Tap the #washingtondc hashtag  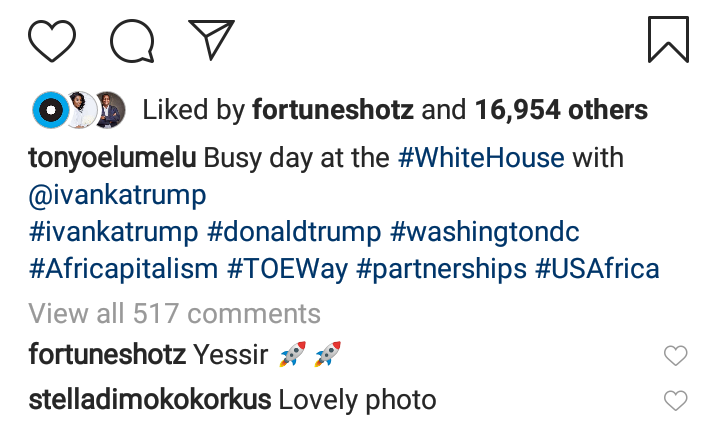(485, 233)
